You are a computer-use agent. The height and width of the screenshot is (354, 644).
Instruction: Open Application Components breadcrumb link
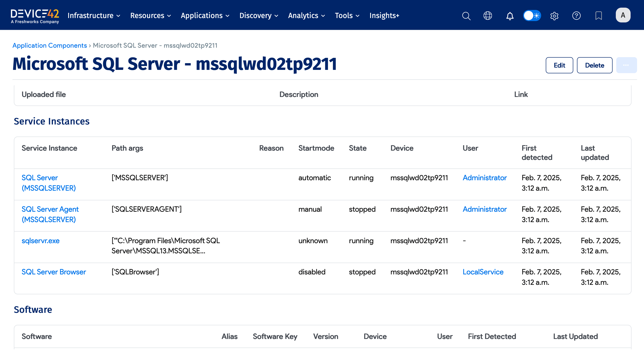[49, 45]
